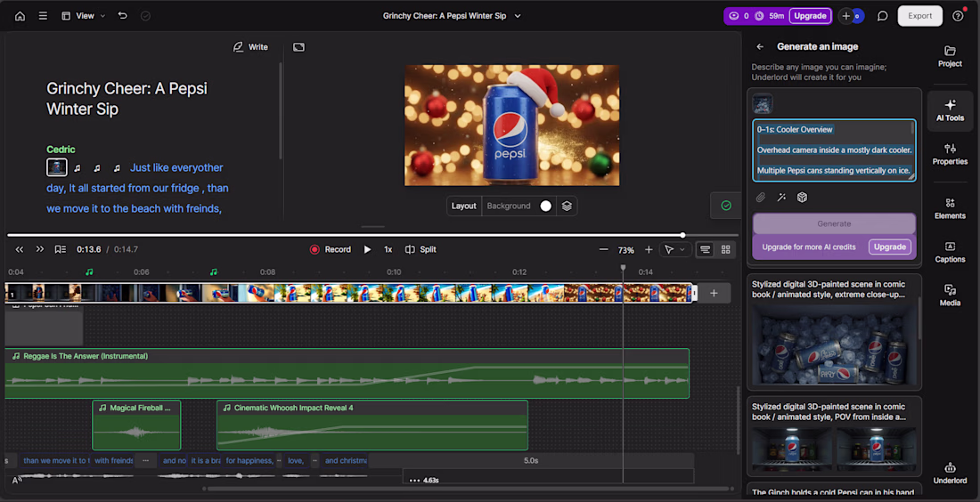The height and width of the screenshot is (502, 980).
Task: Click the Export button
Action: pos(919,16)
